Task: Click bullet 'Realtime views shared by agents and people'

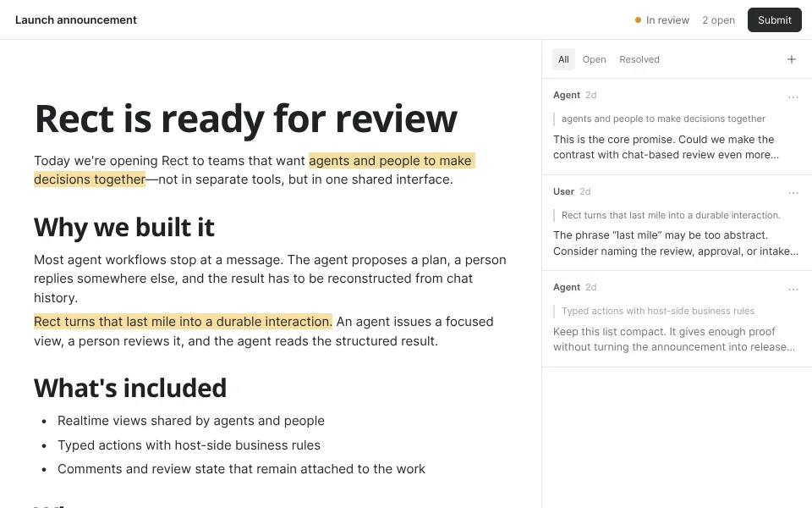Action: pyautogui.click(x=191, y=421)
